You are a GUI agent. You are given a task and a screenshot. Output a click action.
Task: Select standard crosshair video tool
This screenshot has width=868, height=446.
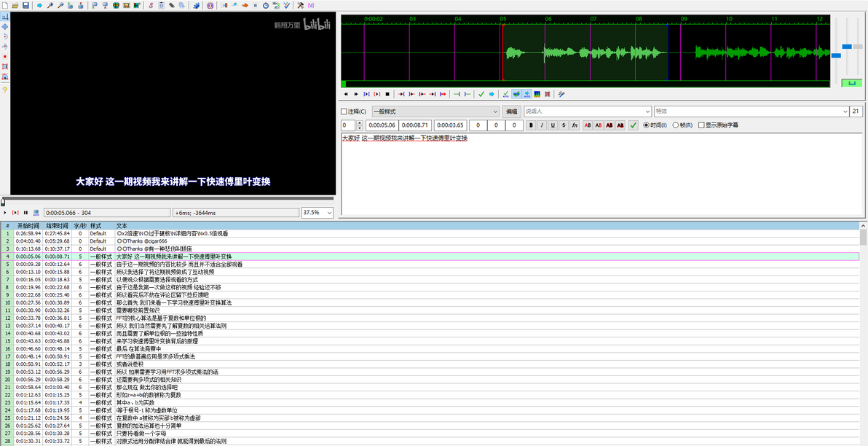[x=5, y=17]
